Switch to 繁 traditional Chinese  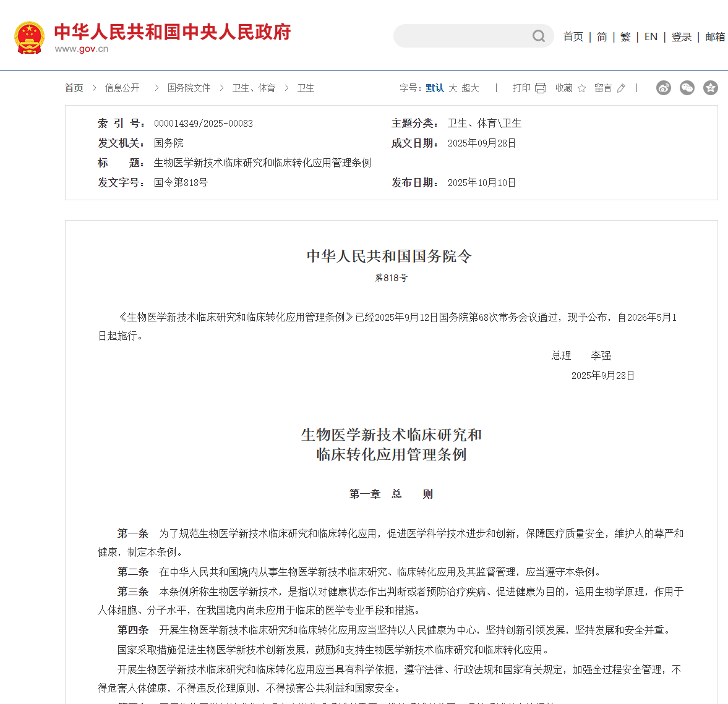click(625, 37)
